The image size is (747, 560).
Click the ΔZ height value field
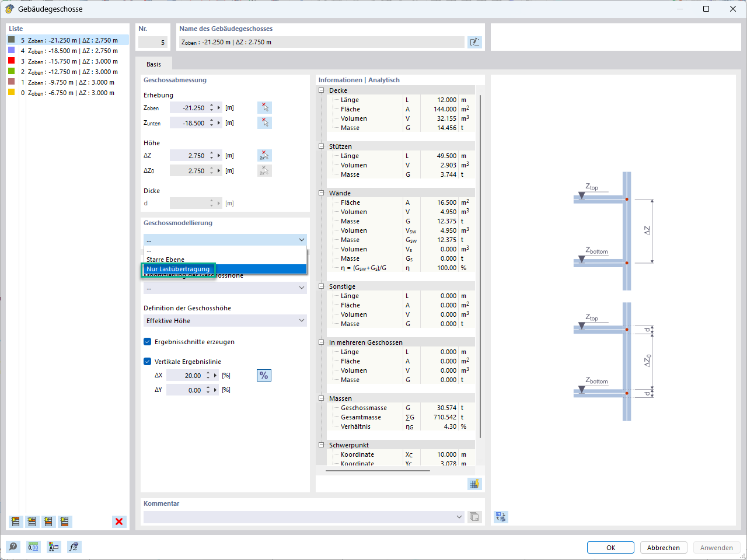[x=189, y=156]
